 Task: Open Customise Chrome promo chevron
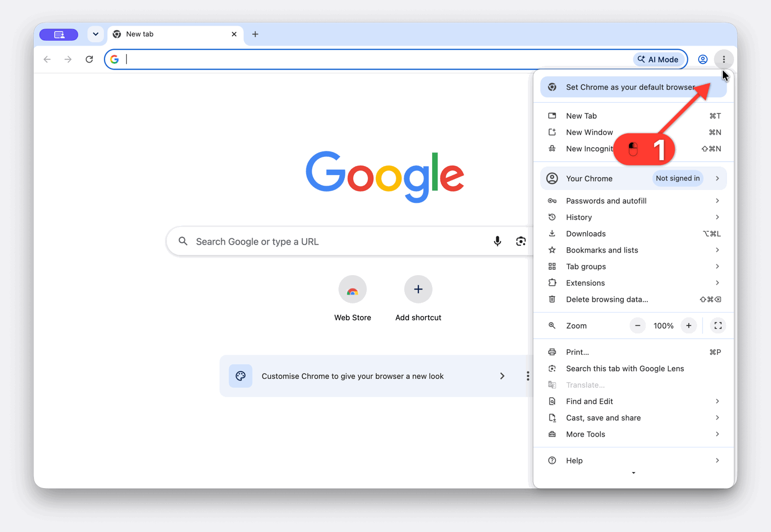point(502,376)
